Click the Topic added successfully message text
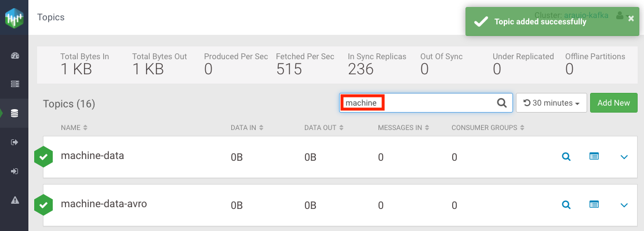 (540, 22)
